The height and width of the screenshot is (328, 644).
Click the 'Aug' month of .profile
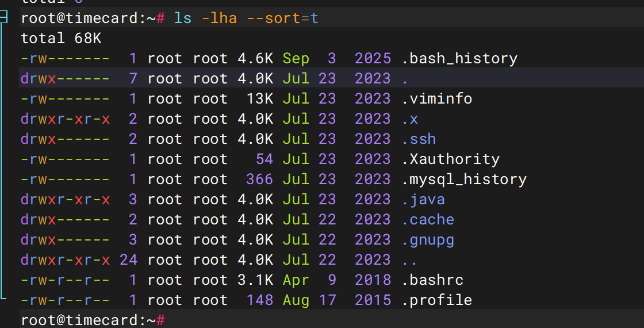pos(296,300)
